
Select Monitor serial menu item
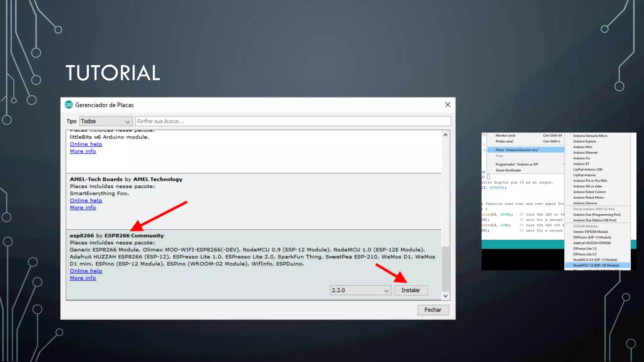coord(505,136)
